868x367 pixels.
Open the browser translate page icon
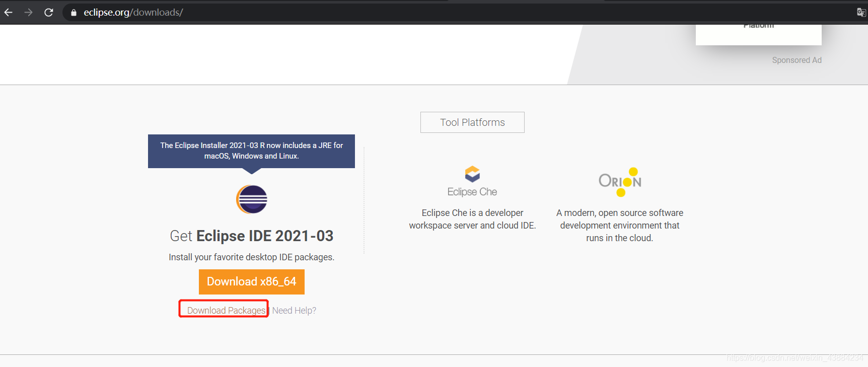pyautogui.click(x=861, y=12)
